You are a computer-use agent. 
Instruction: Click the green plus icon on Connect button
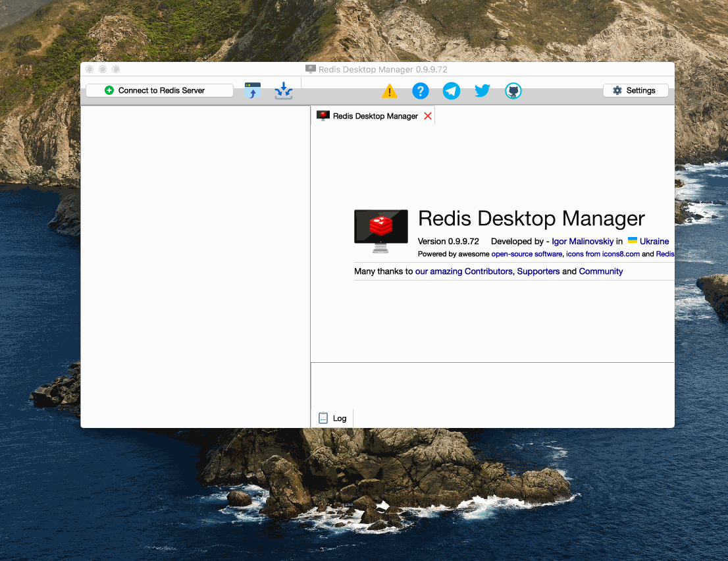(x=109, y=91)
